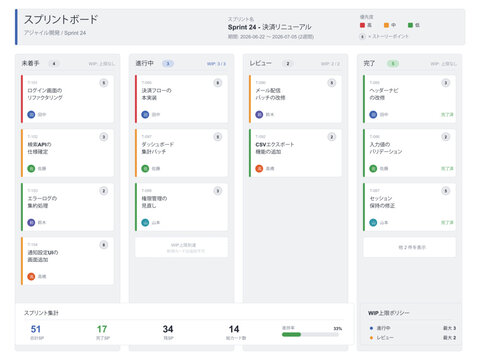Image resolution: width=480 pixels, height=360 pixels.
Task: Click orange 中 priority legend swatch
Action: point(386,25)
